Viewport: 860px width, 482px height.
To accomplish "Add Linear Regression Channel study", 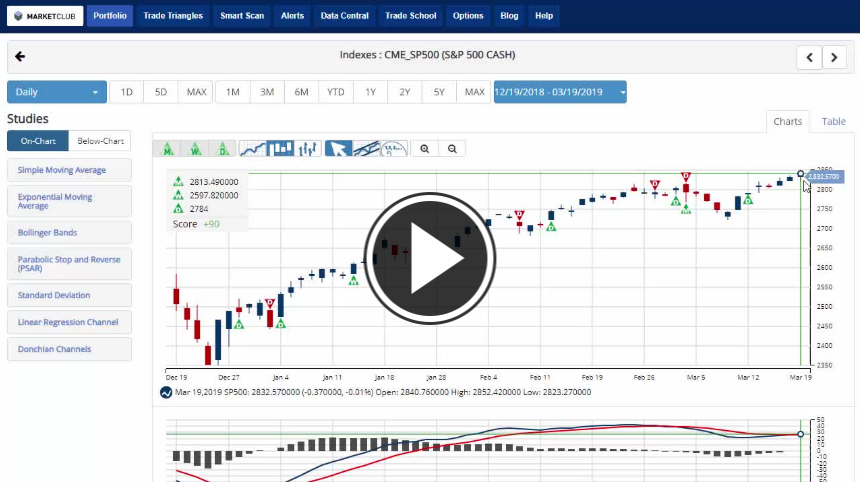I will [70, 322].
